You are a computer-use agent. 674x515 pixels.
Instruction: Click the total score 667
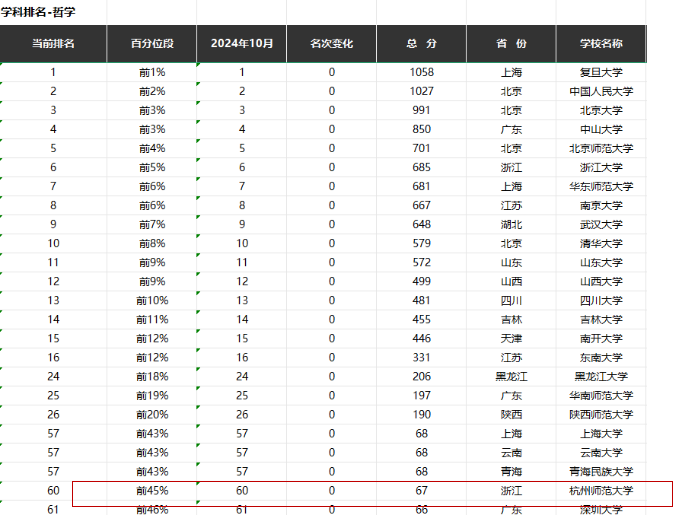tap(421, 205)
